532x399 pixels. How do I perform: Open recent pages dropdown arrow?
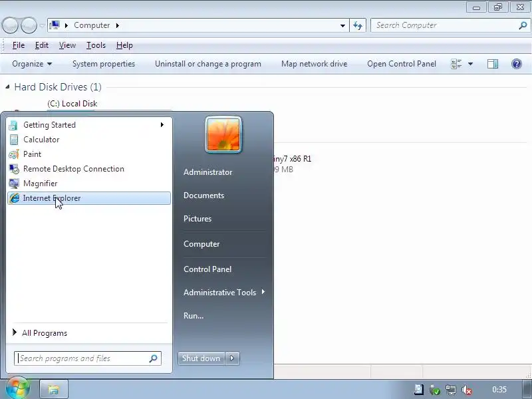point(42,25)
